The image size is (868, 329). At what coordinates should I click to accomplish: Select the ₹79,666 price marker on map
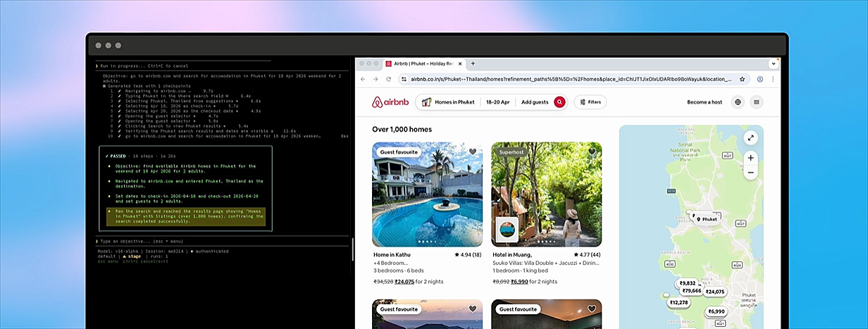pos(692,291)
